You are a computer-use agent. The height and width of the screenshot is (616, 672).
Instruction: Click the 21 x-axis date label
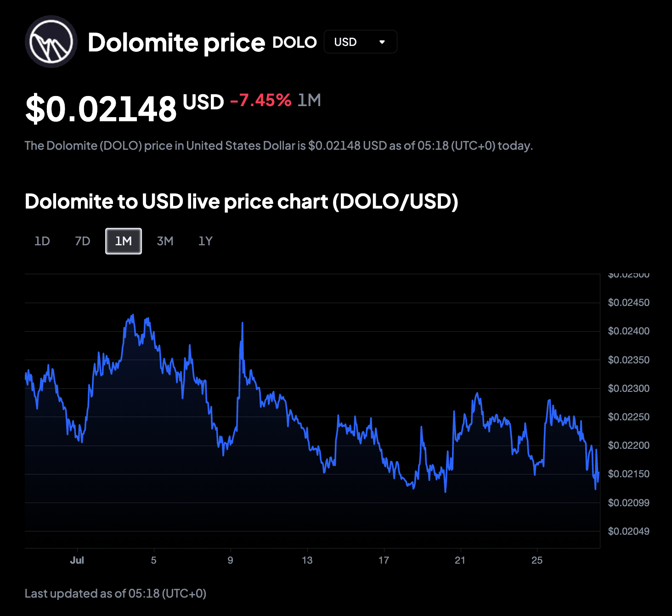pos(460,560)
